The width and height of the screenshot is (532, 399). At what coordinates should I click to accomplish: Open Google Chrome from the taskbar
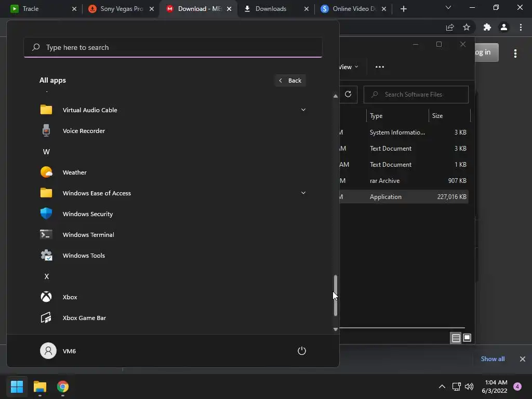(63, 387)
